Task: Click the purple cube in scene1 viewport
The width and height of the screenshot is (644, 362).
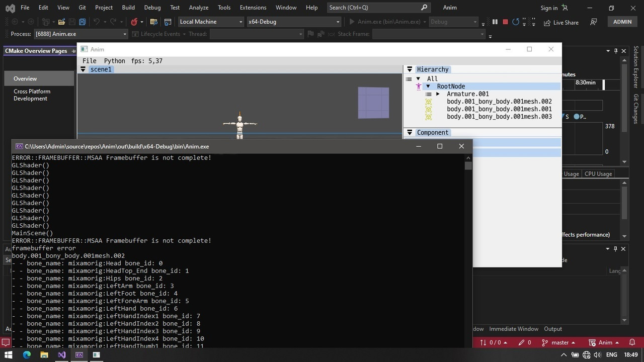Action: (373, 103)
